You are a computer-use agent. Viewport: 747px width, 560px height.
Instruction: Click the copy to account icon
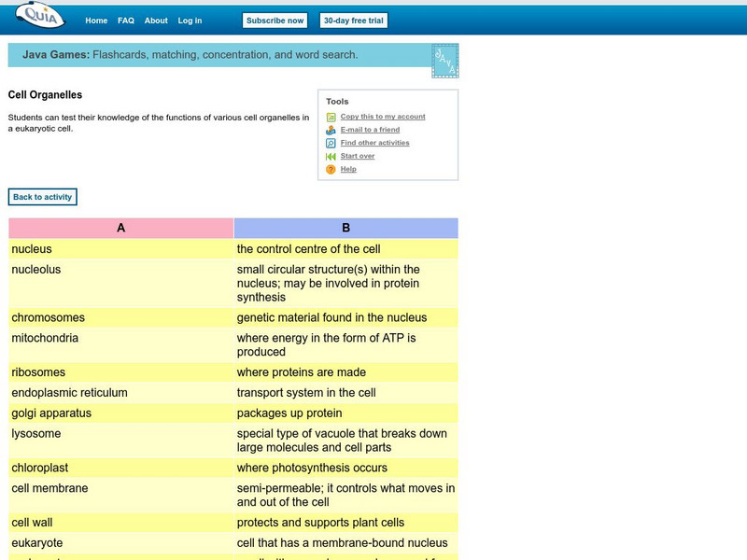(331, 118)
